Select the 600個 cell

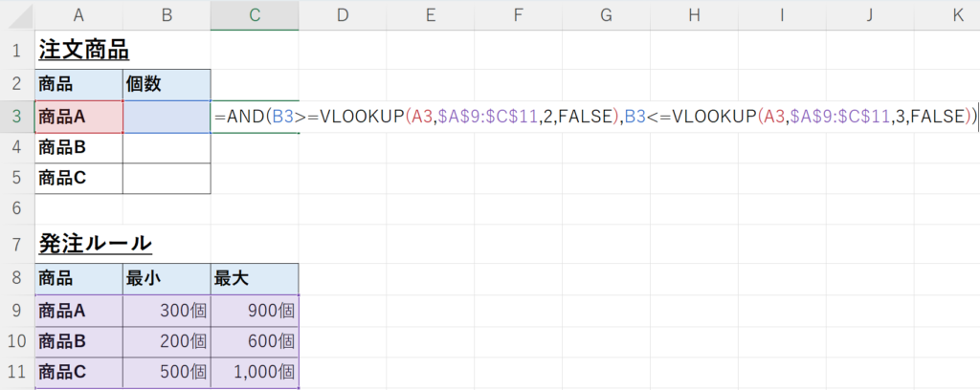[255, 341]
